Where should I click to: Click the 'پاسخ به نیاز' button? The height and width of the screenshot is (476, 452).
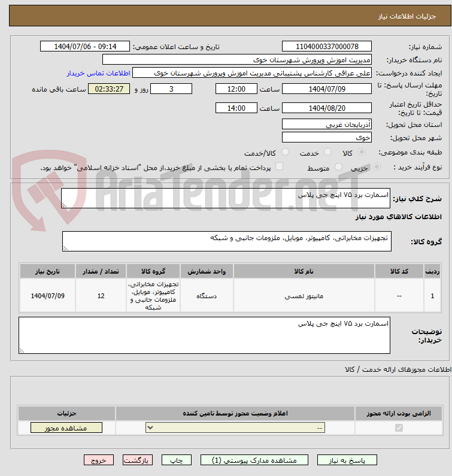(347, 460)
